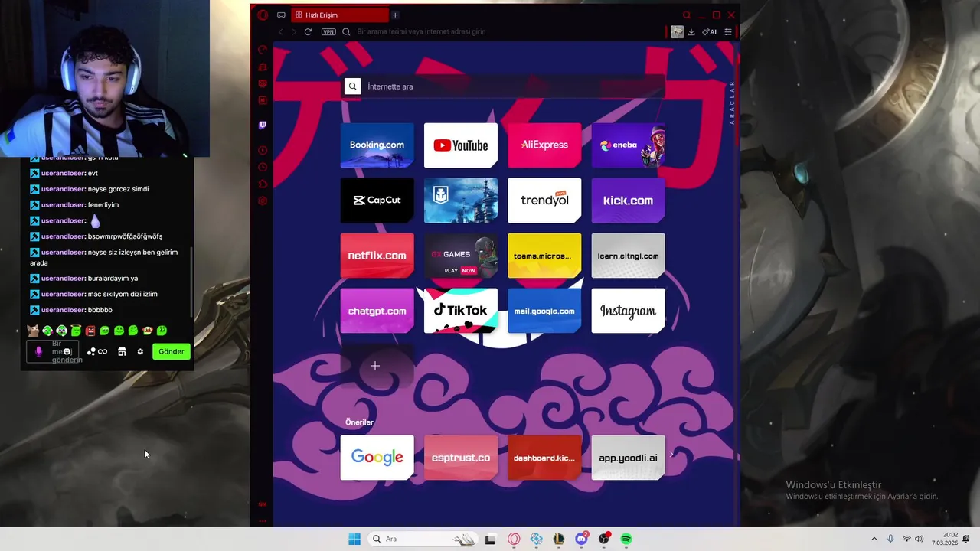The height and width of the screenshot is (551, 980).
Task: Click the taskbar Ara search box
Action: pos(421,539)
